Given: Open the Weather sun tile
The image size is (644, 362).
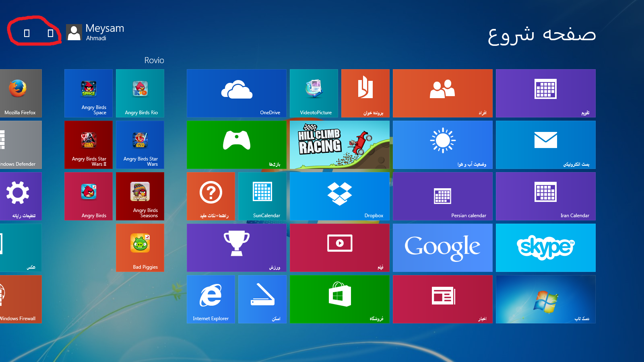Looking at the screenshot, I should (443, 145).
